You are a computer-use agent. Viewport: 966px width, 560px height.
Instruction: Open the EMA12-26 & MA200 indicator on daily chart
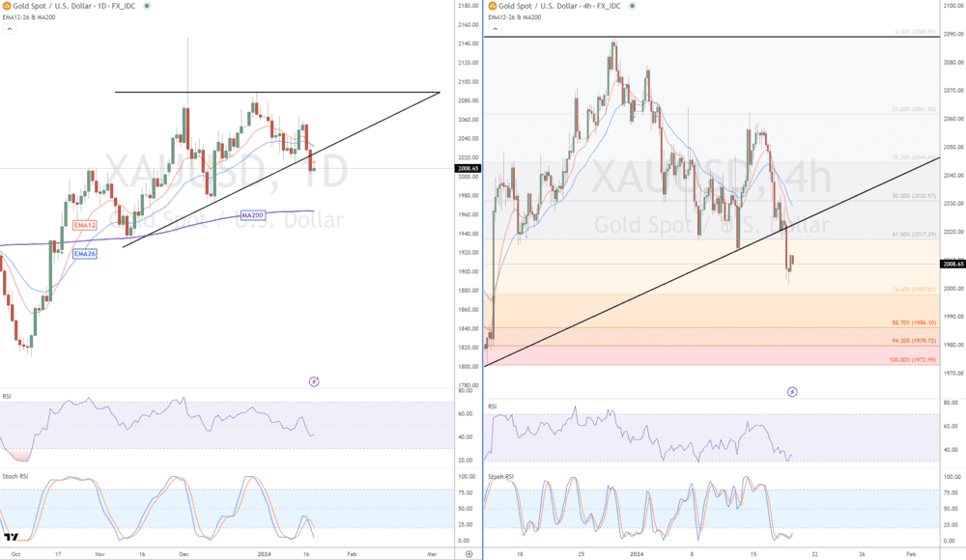coord(29,17)
